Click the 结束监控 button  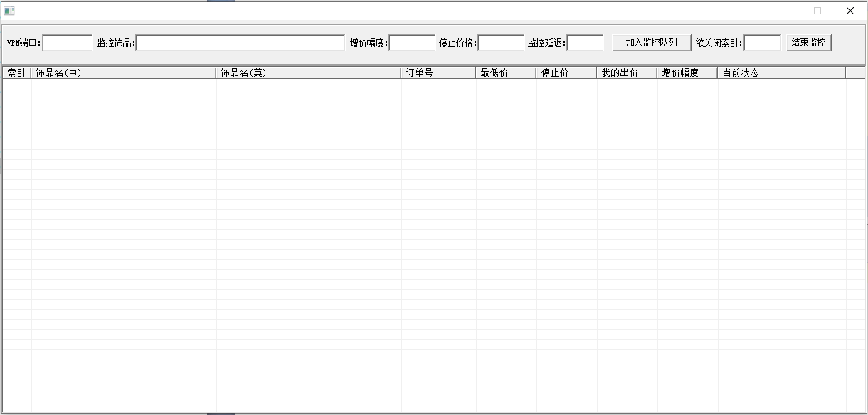pos(808,42)
